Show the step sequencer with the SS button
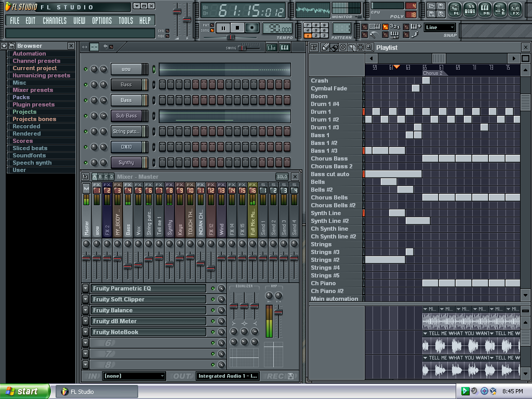Screen dimensions: 532x399 coord(471,9)
